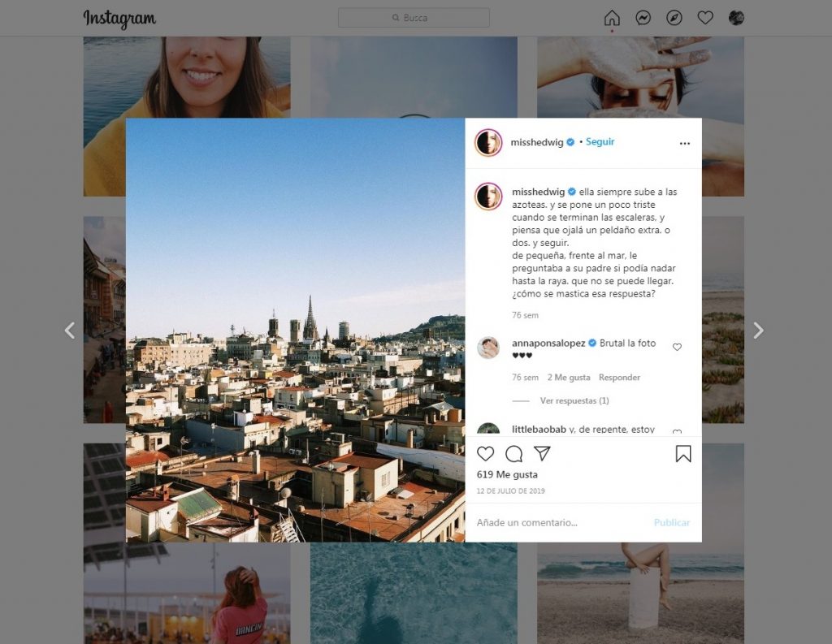Open the Explore compass icon

[674, 18]
